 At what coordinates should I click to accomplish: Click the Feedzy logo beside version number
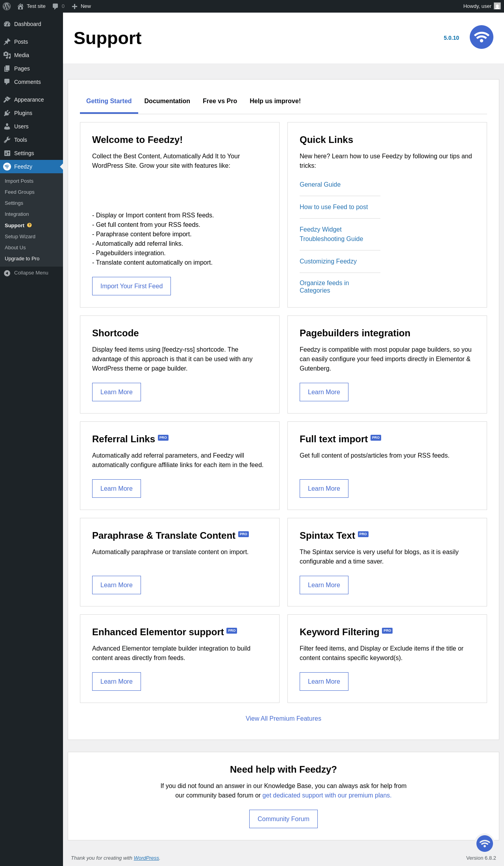(481, 37)
